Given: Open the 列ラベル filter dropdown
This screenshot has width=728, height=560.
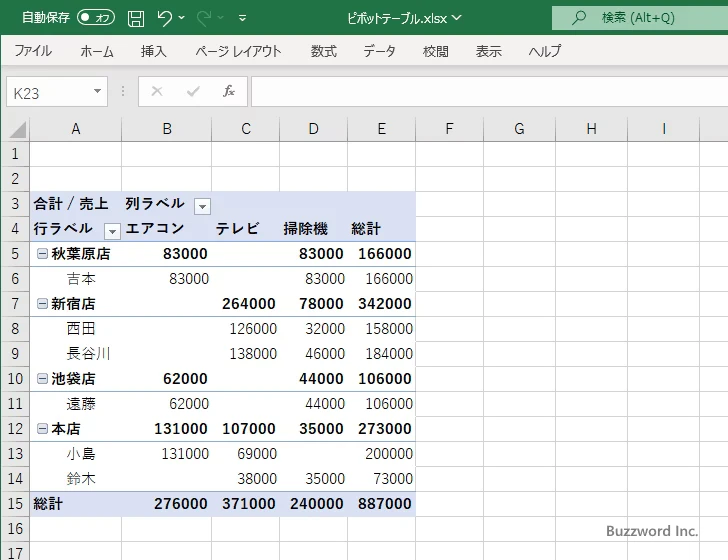Looking at the screenshot, I should (202, 206).
